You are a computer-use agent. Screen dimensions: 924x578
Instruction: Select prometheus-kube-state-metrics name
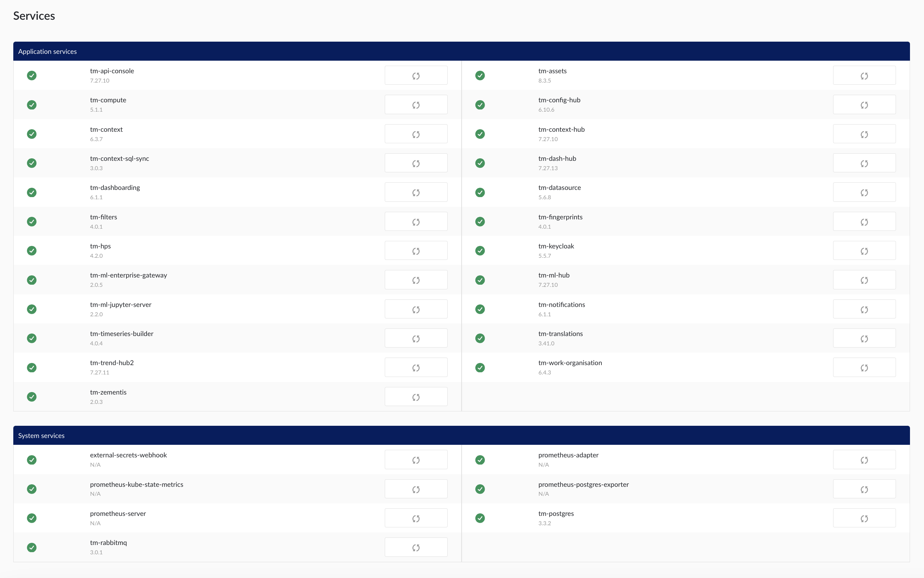[x=137, y=484]
